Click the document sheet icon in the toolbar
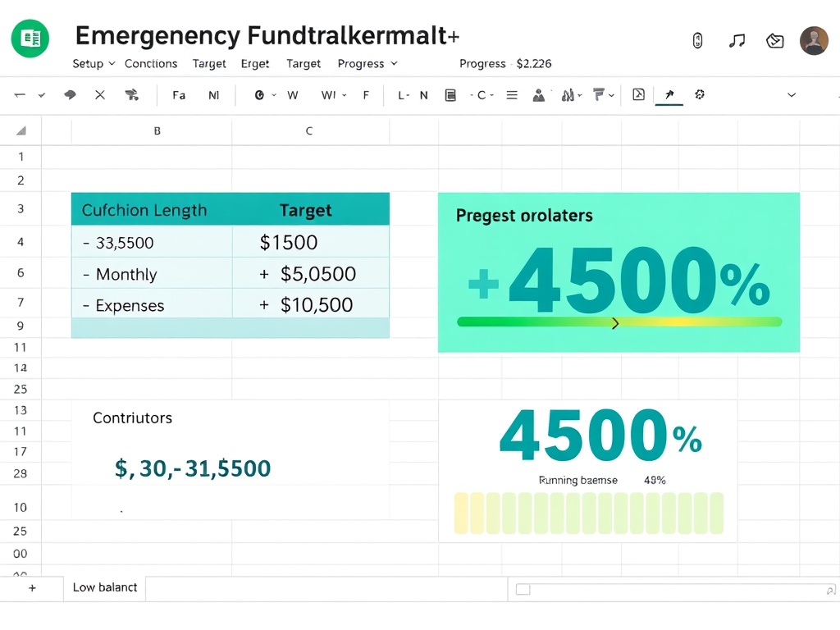The width and height of the screenshot is (840, 630). click(450, 95)
